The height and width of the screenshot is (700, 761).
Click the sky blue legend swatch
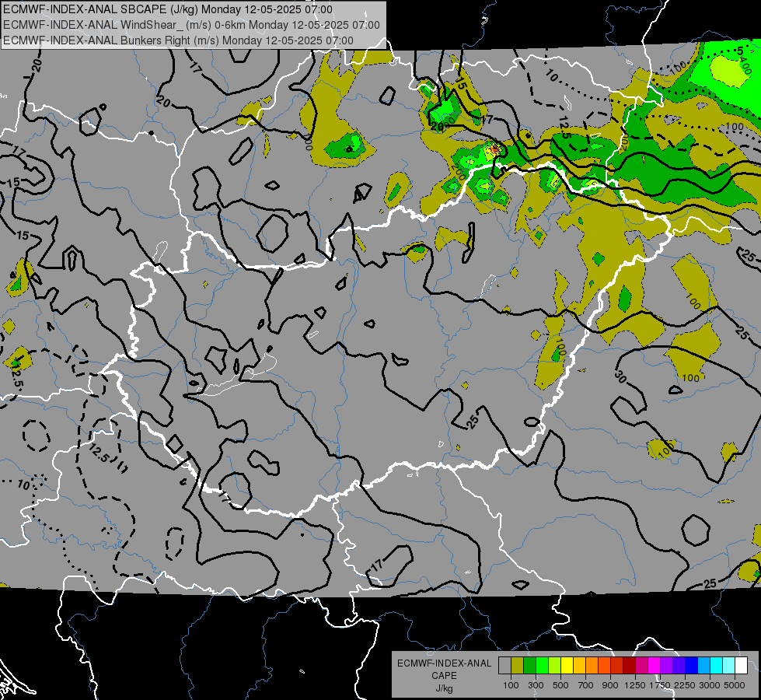tap(703, 666)
